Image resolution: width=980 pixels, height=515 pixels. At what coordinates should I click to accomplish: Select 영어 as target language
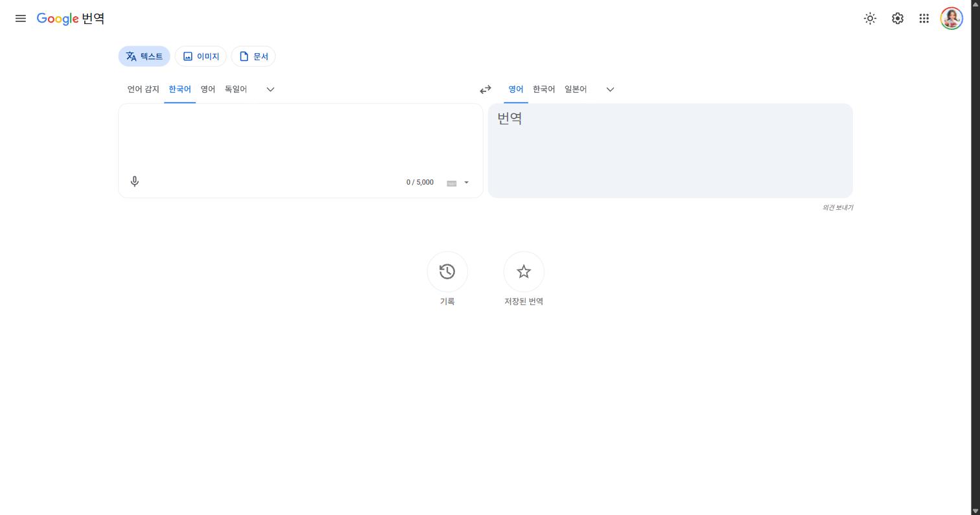(516, 89)
